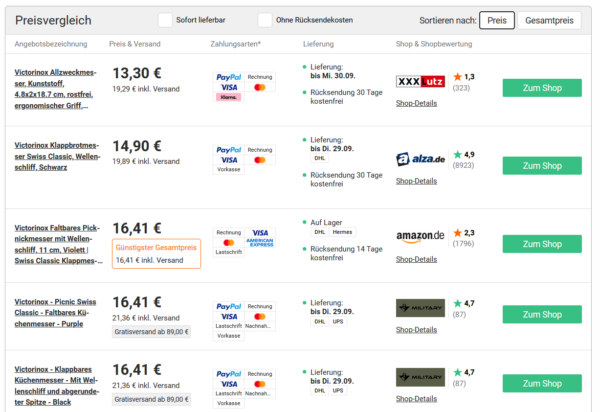Click review count (8923)

point(463,165)
